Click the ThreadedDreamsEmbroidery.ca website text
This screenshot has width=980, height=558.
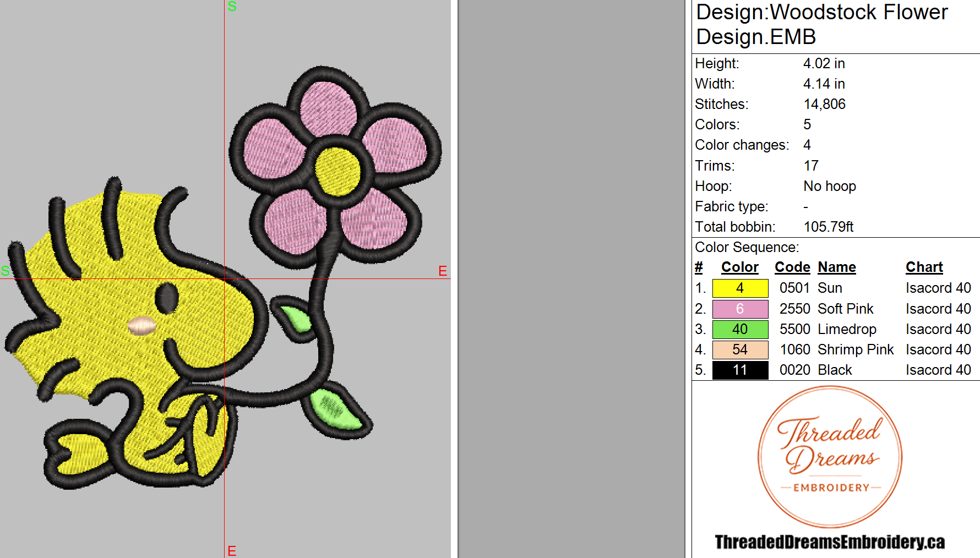830,541
